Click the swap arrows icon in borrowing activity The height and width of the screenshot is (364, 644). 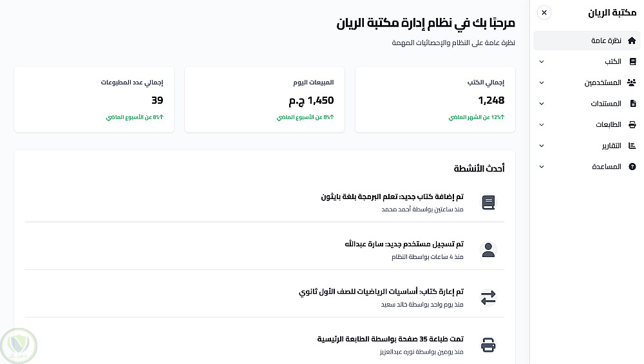click(488, 298)
